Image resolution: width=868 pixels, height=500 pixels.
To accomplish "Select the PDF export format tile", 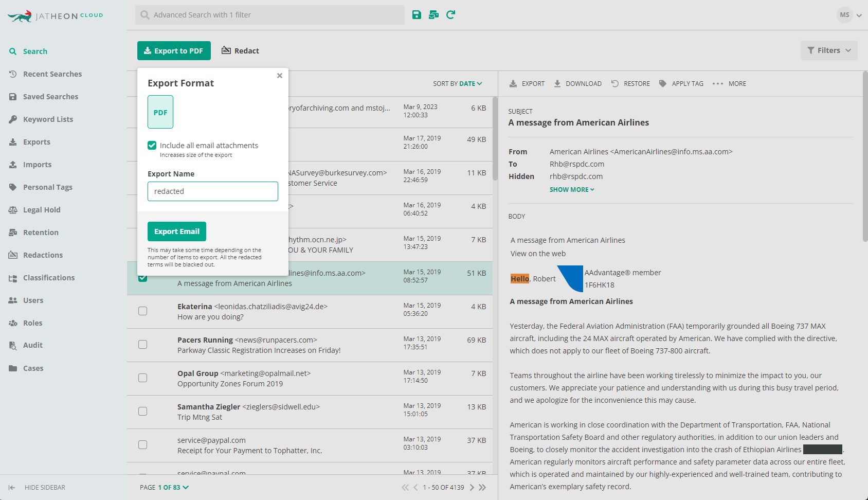I will point(160,112).
